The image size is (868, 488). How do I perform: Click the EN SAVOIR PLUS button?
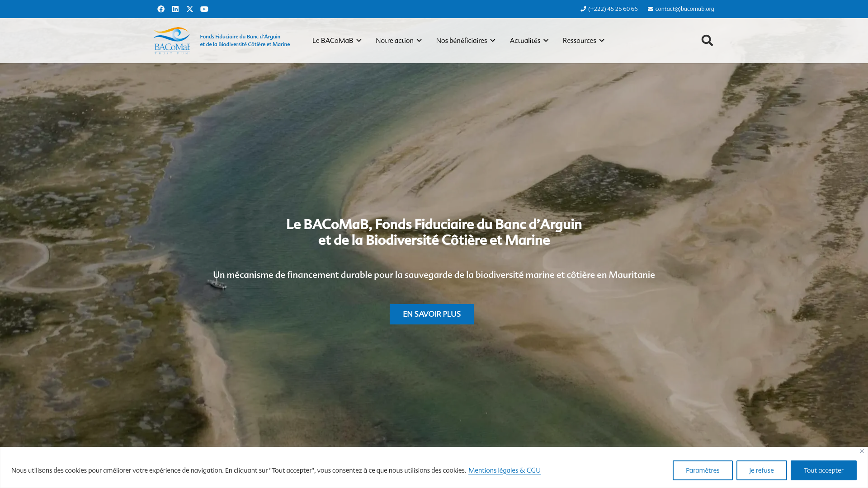[432, 314]
